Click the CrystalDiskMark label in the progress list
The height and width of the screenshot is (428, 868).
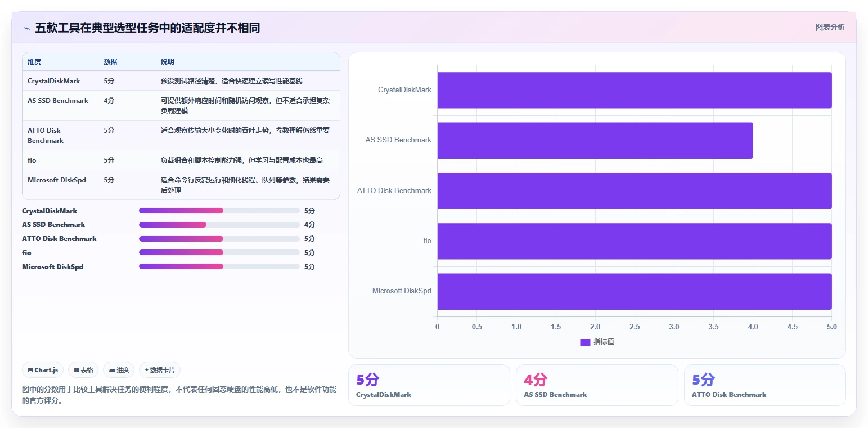coord(50,211)
